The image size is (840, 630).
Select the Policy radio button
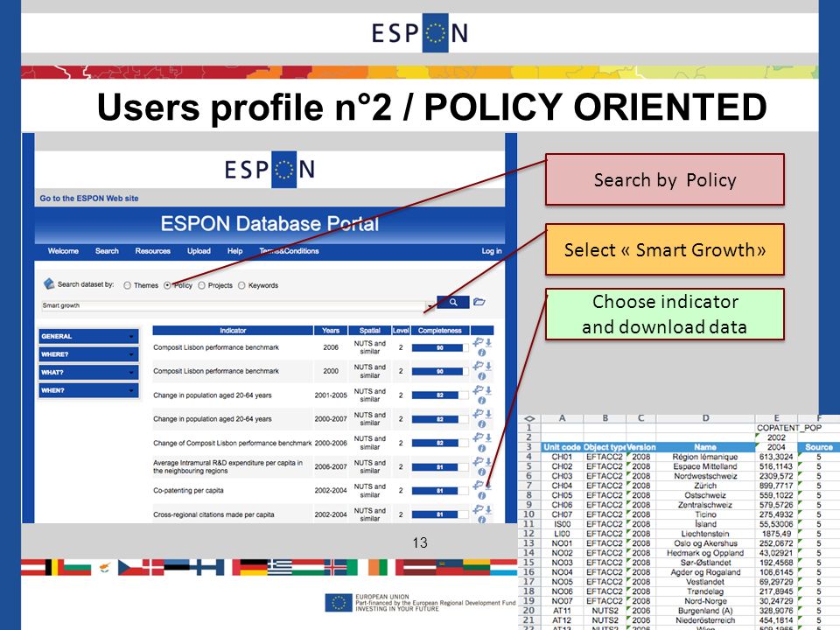coord(168,285)
